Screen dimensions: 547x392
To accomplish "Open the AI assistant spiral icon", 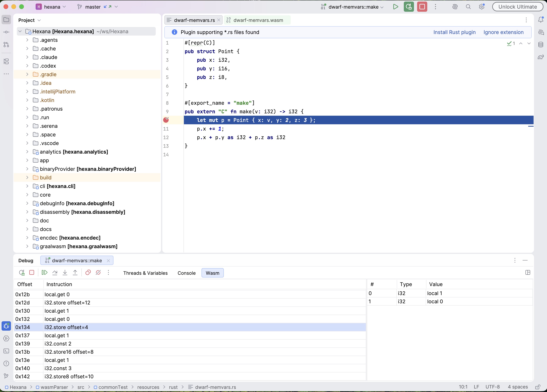I will pos(455,7).
